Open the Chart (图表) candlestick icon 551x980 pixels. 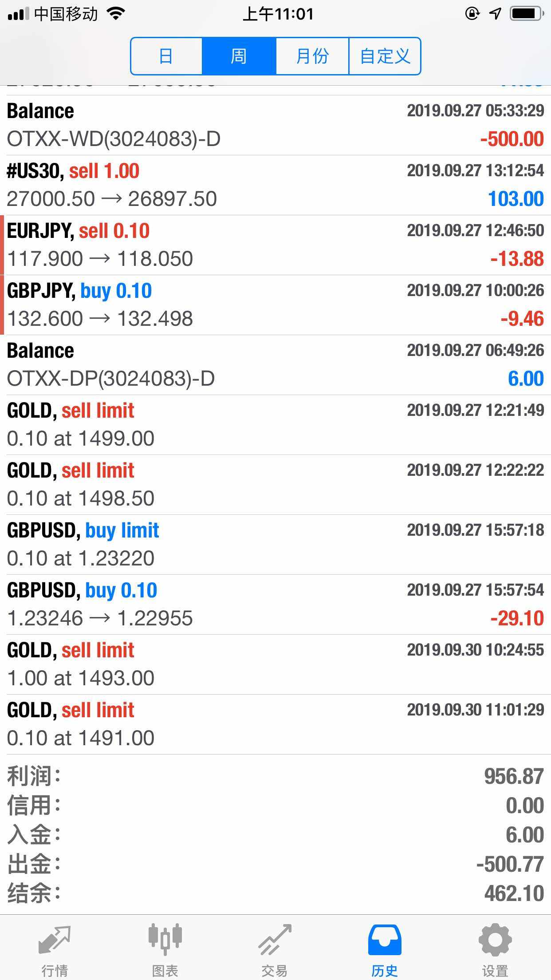pos(165,940)
